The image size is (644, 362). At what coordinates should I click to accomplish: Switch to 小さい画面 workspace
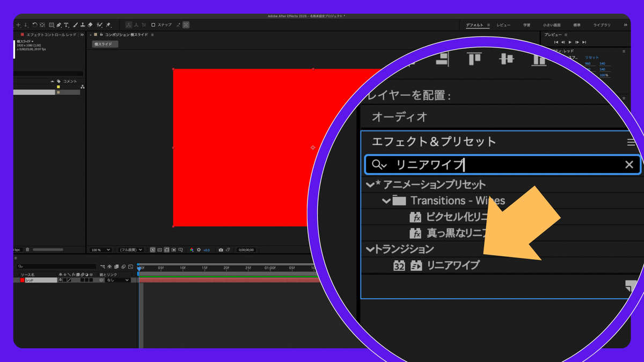[x=552, y=25]
